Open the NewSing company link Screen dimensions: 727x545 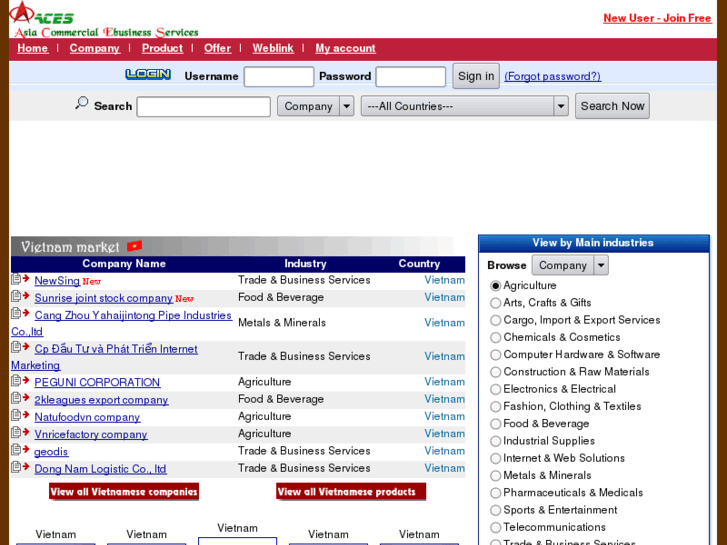click(x=57, y=281)
